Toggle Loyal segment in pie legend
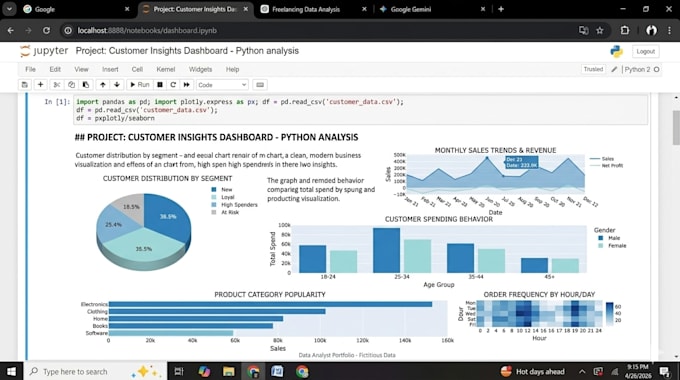 tap(222, 197)
